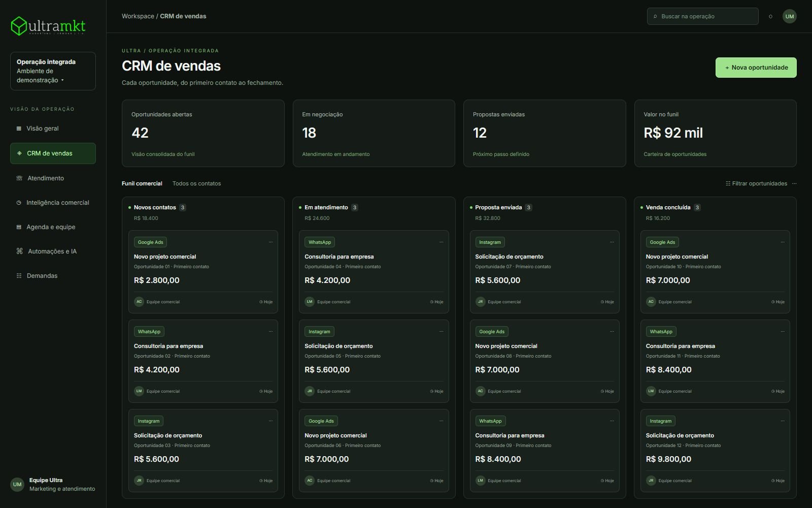Viewport: 812px width, 508px height.
Task: Expand the Operação integrada environment selector
Action: pyautogui.click(x=53, y=71)
